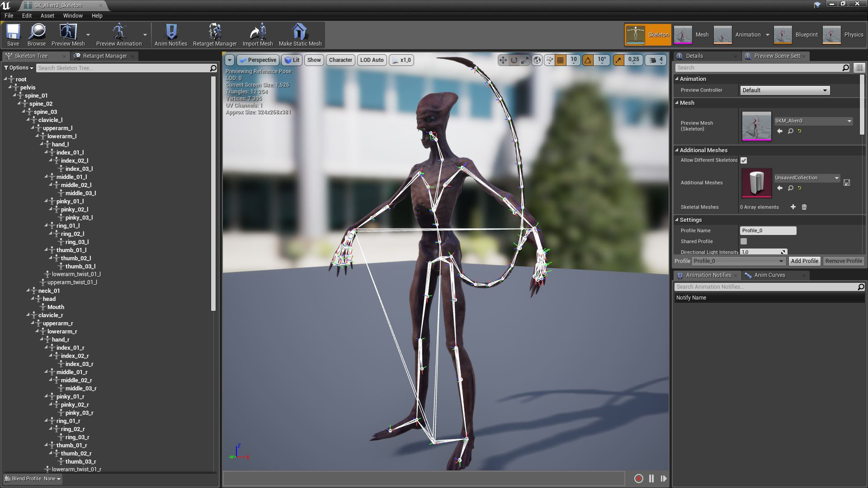Click the Import Mesh toolbar icon
The height and width of the screenshot is (488, 868).
click(258, 35)
